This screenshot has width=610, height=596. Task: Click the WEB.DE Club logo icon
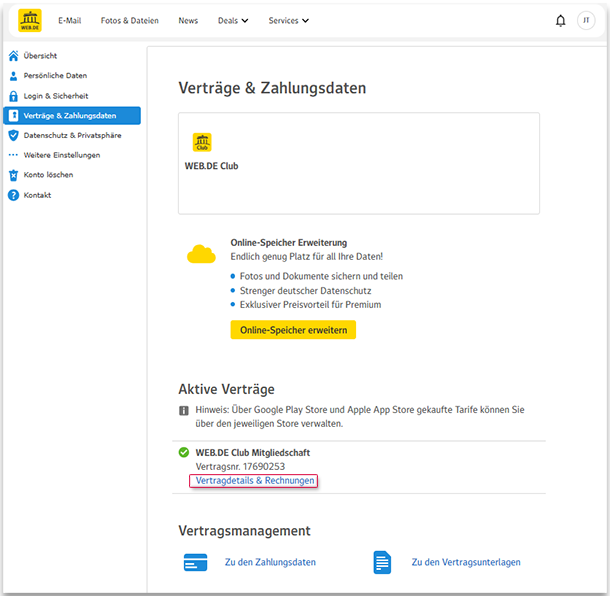point(202,142)
